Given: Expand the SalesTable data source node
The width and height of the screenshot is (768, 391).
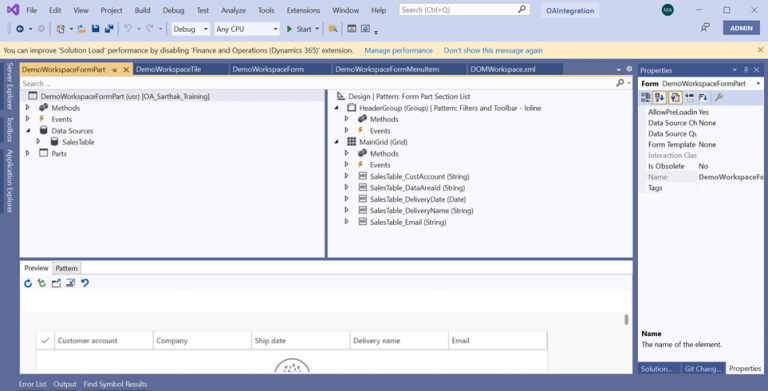Looking at the screenshot, I should click(38, 142).
